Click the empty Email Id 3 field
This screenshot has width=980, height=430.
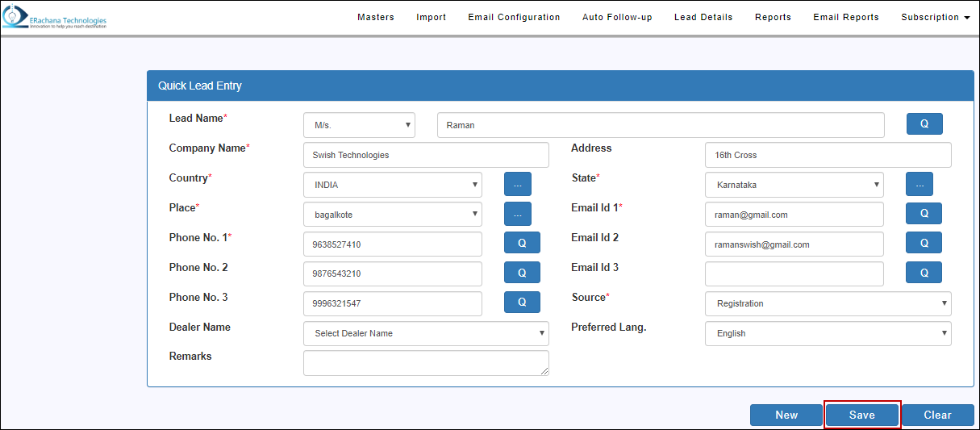(794, 274)
